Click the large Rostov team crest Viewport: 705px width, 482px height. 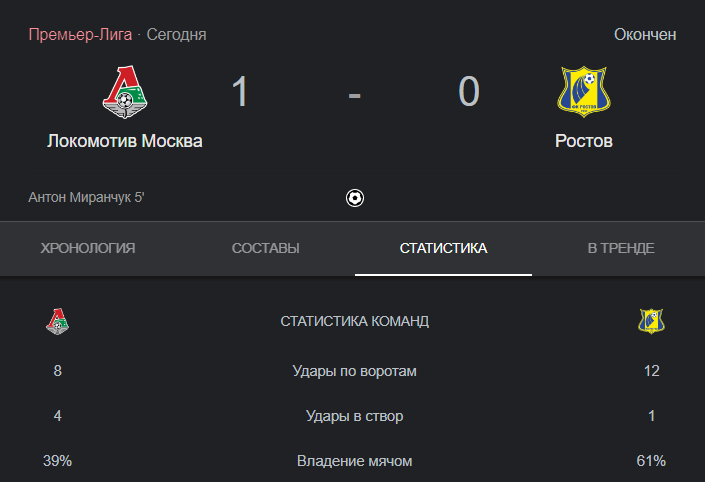[584, 91]
